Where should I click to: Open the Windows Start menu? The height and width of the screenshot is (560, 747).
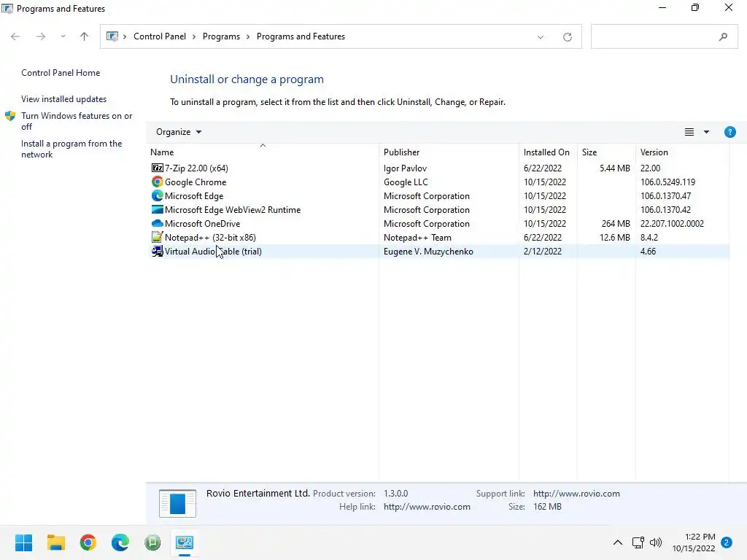(x=23, y=542)
